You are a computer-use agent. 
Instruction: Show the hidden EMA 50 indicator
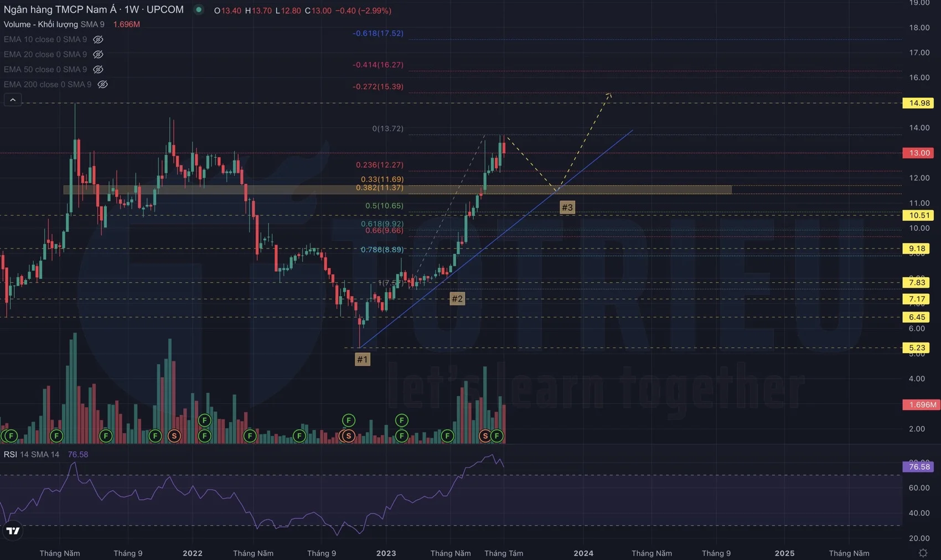(x=98, y=69)
